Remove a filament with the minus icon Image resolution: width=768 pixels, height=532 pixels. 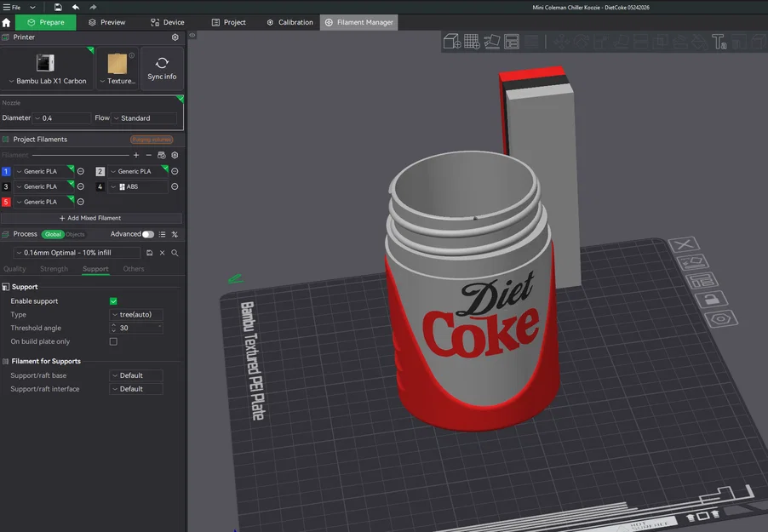[x=149, y=155]
